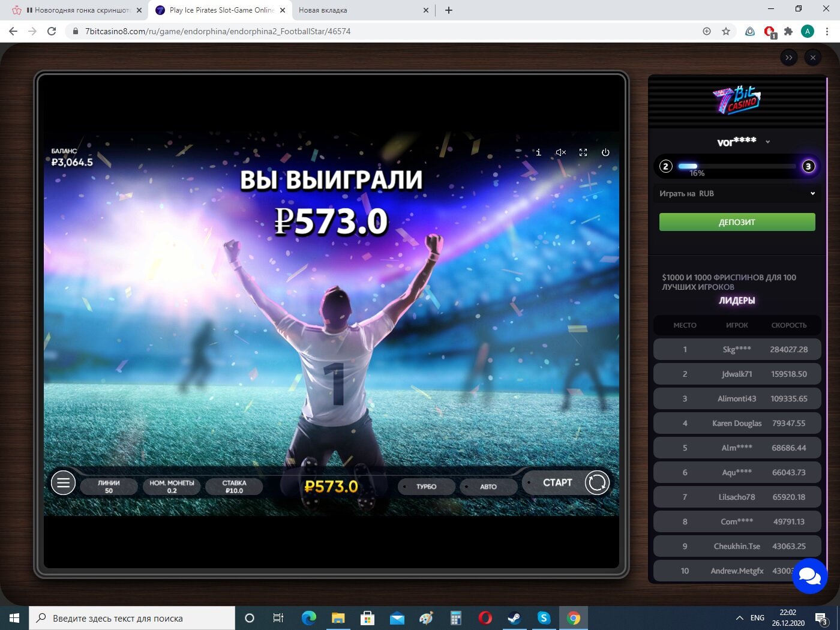Click the СТАРТ button
Image resolution: width=840 pixels, height=630 pixels.
click(557, 482)
